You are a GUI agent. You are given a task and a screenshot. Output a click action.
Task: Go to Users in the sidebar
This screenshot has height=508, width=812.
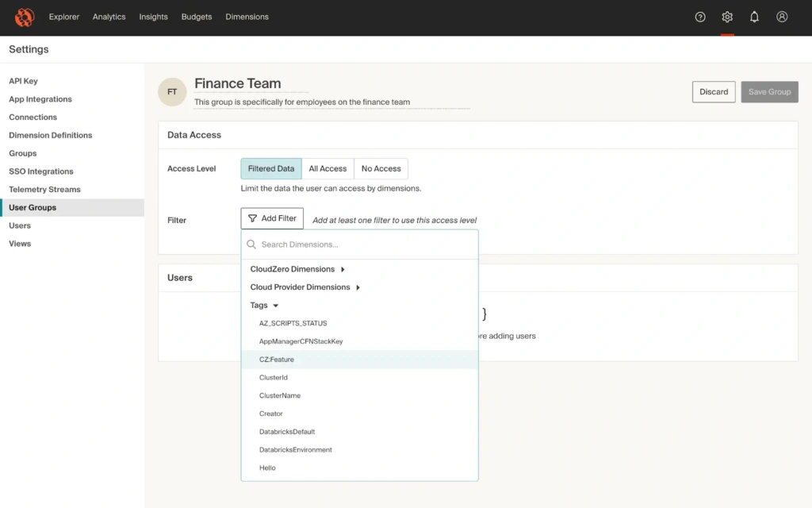[x=20, y=225]
